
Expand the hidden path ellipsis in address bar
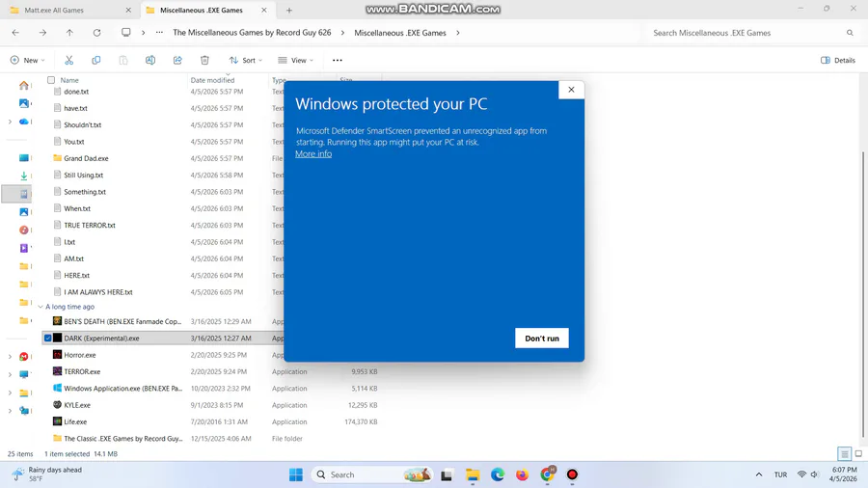point(159,33)
